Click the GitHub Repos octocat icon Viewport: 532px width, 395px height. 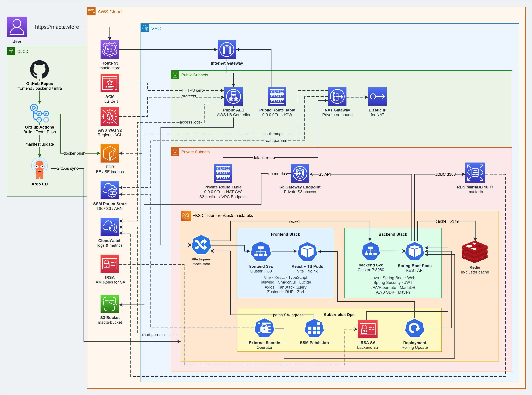pos(39,70)
